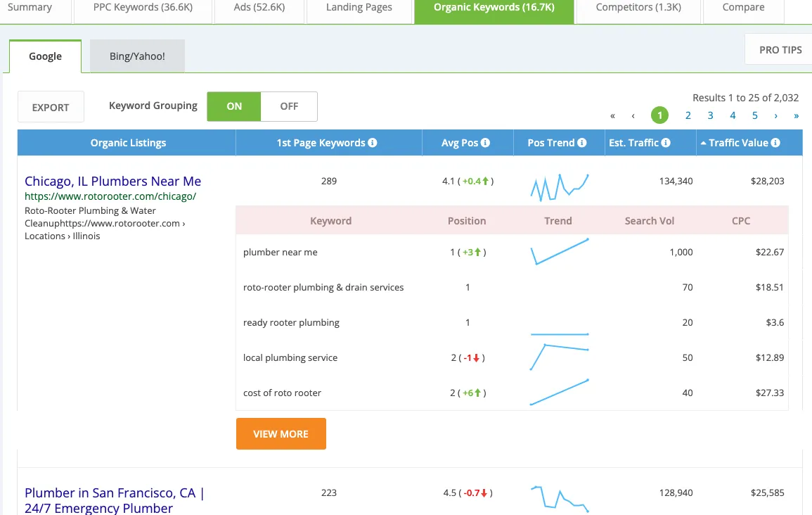Open Plumber in San Francisco, CA listing

pos(115,500)
